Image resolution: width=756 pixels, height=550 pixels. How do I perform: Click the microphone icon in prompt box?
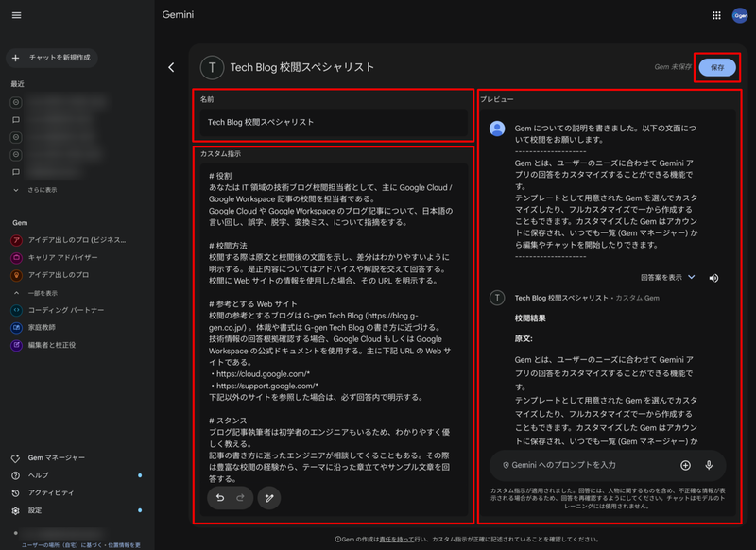(709, 465)
